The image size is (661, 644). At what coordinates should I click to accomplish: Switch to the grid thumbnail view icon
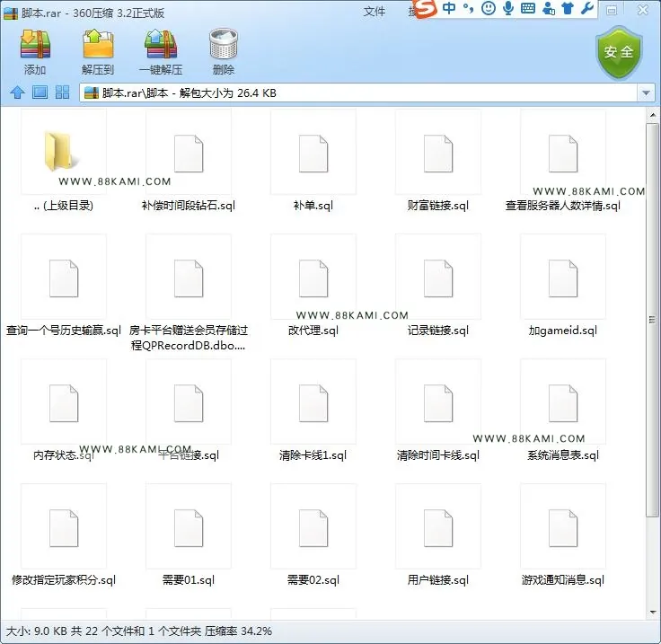pos(62,93)
